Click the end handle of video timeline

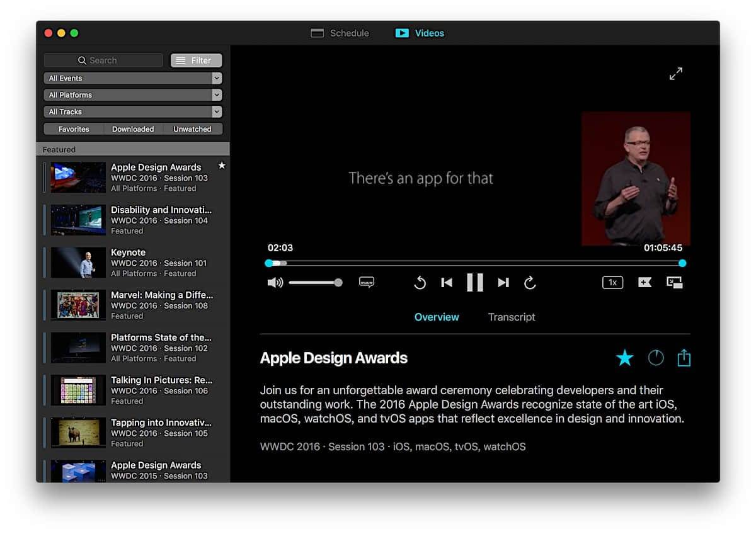682,263
